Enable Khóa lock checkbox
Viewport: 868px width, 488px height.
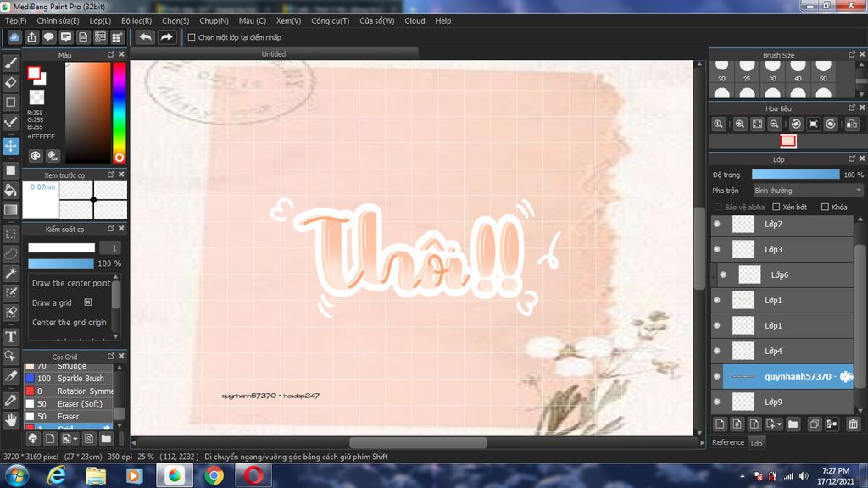[825, 207]
